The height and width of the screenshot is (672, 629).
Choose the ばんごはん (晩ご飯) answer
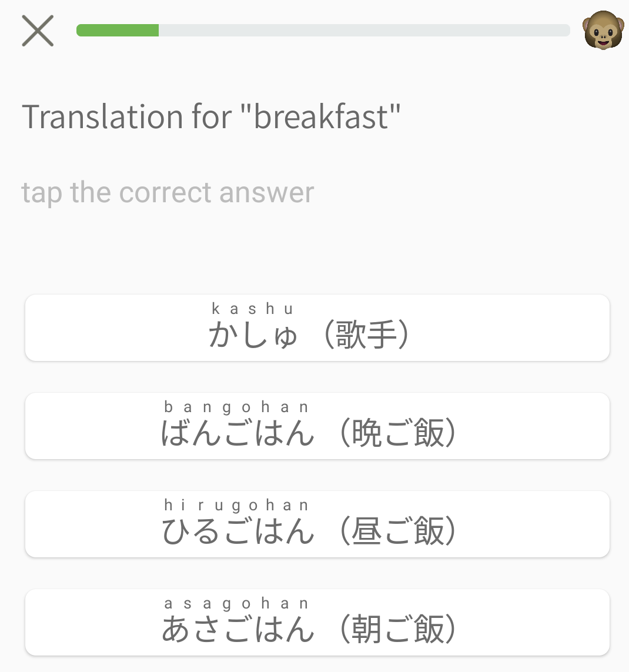coord(317,426)
